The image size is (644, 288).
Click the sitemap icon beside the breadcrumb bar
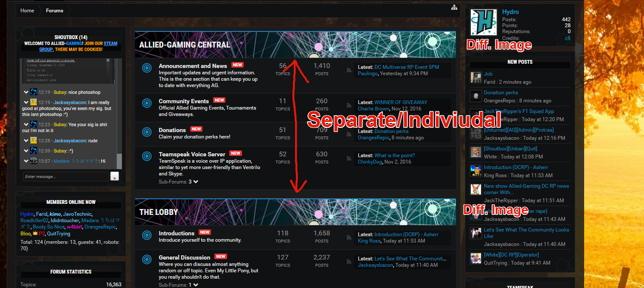(454, 8)
